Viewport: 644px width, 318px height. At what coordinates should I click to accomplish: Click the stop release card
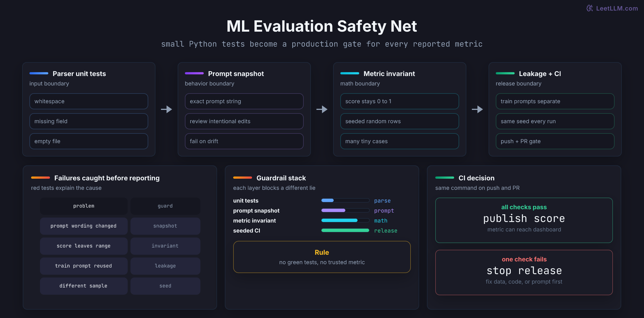tap(524, 272)
